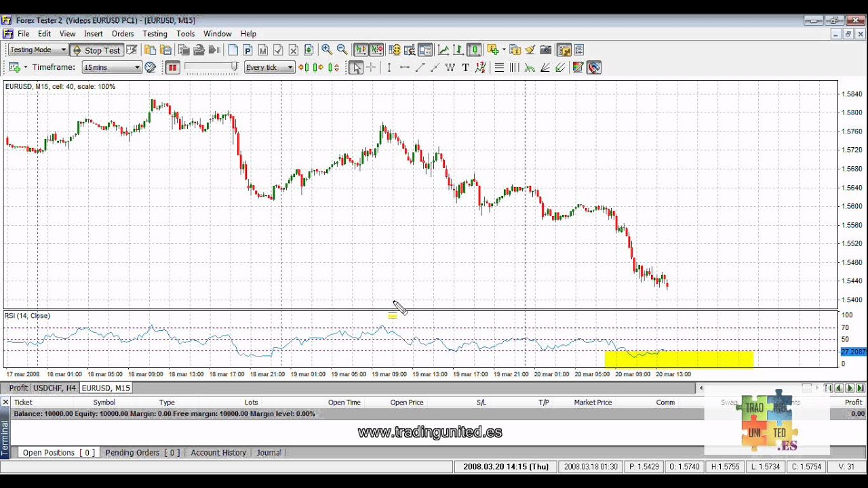Open the File menu
868x488 pixels.
click(24, 33)
